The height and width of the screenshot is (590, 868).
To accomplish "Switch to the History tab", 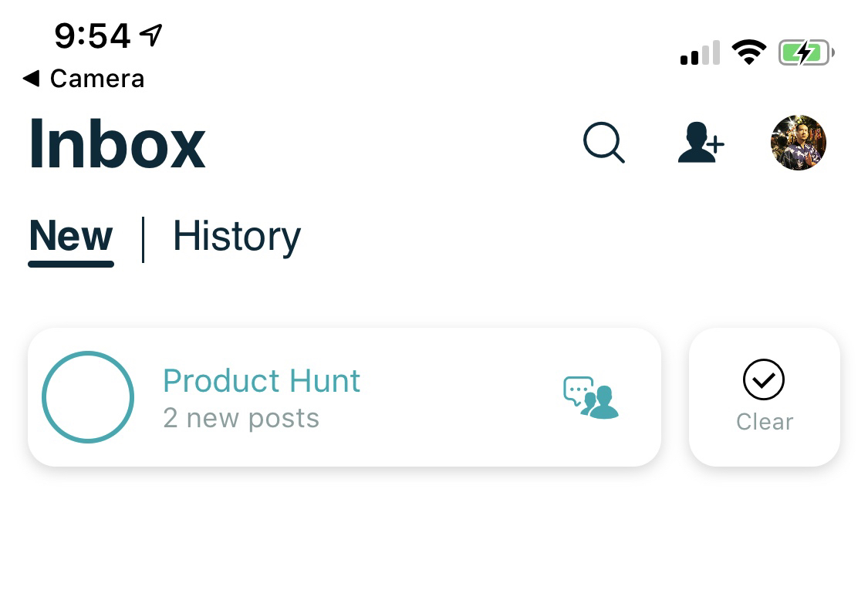I will coord(237,237).
